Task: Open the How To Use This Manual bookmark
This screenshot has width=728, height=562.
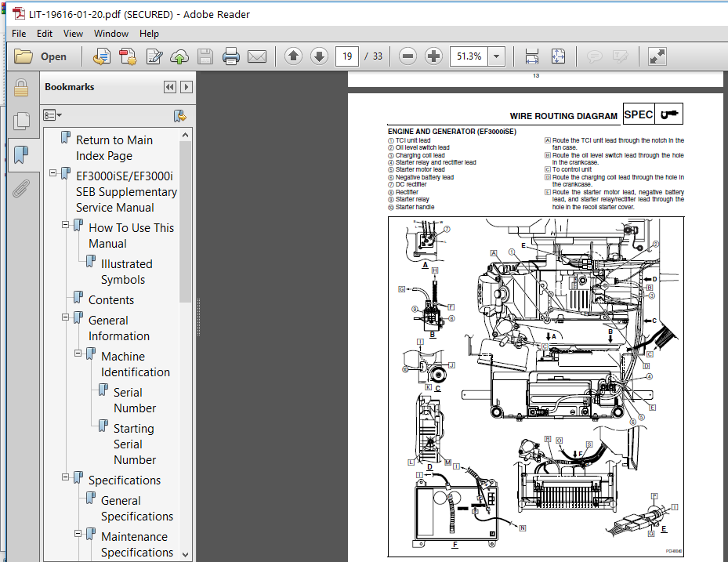Action: [x=131, y=235]
